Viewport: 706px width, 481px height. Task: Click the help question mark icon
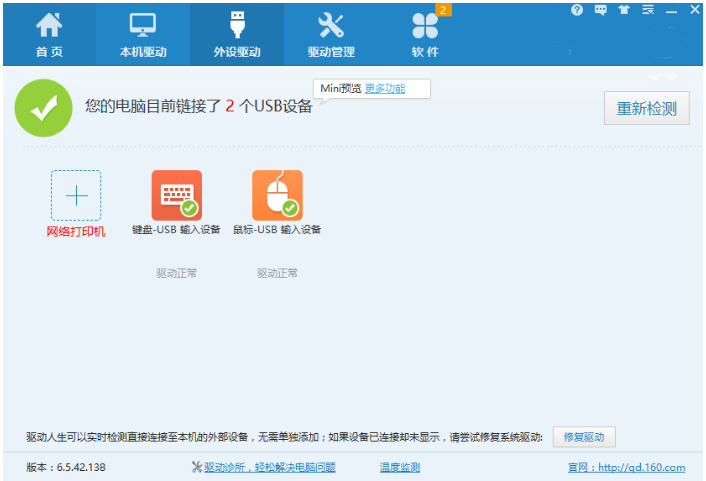tap(577, 10)
